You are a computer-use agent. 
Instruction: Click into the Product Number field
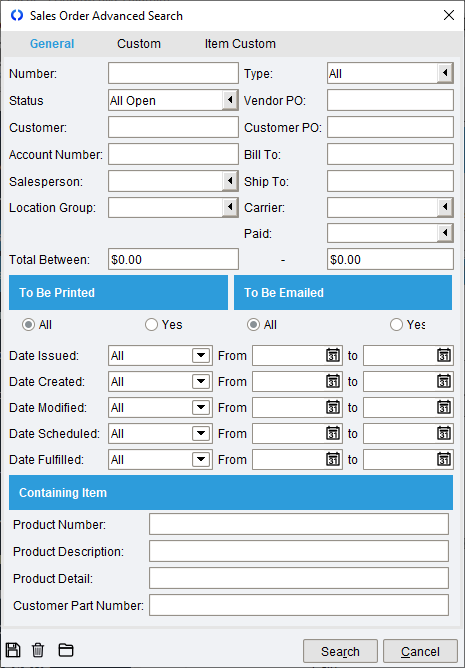tap(299, 524)
